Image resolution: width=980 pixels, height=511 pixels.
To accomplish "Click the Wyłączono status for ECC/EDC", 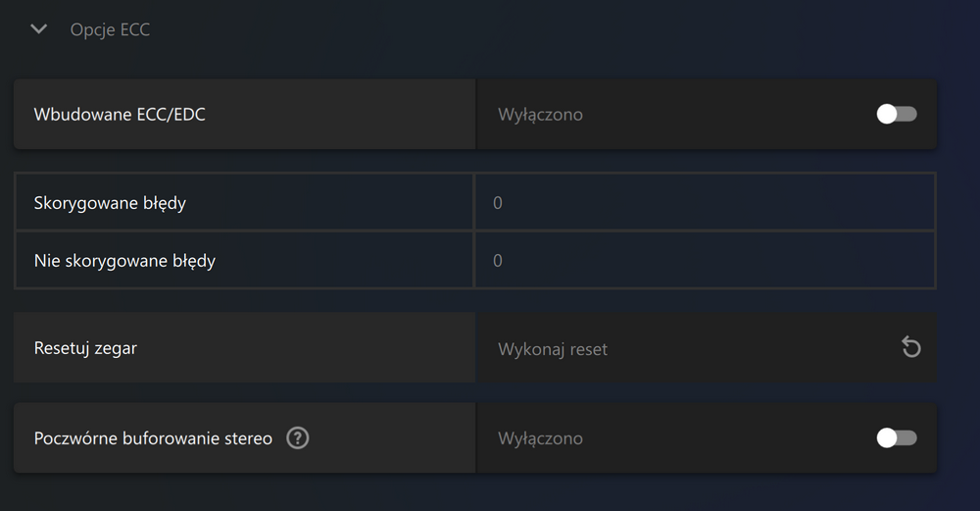I will [540, 115].
